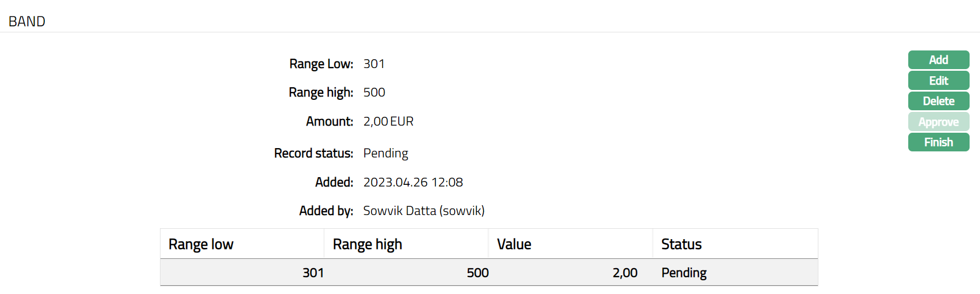Select the amount 2,00 EUR text
The image size is (980, 294).
click(388, 121)
